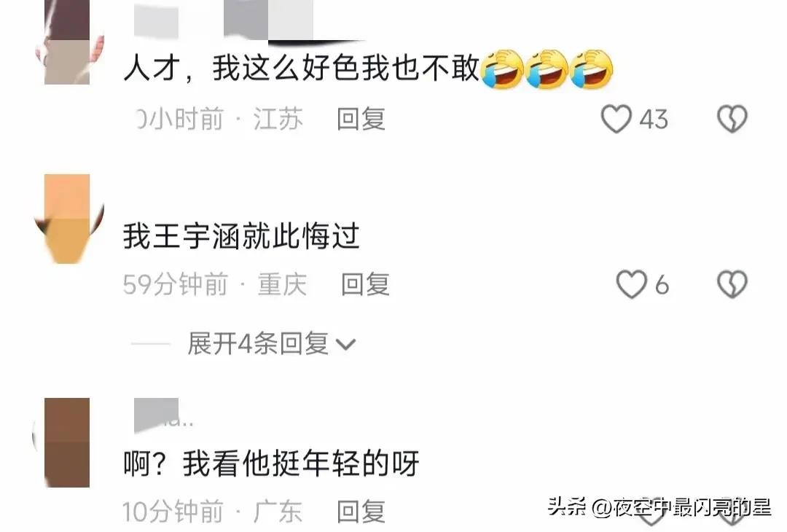Reply to the 10分钟前 广东 comment
Viewport: 787px width, 532px height.
(361, 512)
